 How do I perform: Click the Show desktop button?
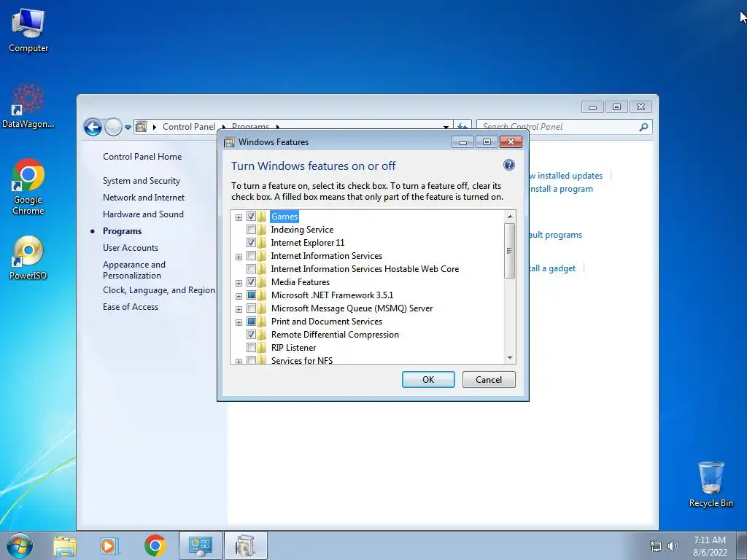[742, 546]
